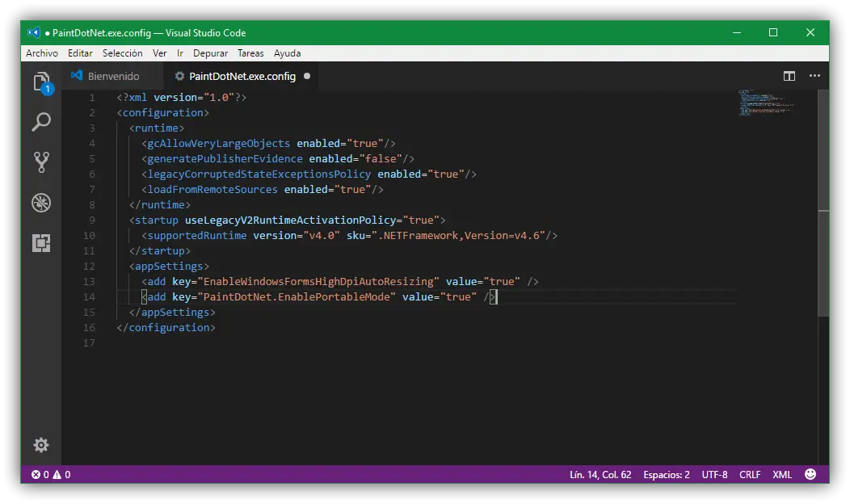Open the Extensions icon in activity bar
This screenshot has height=504, width=850.
tap(41, 243)
